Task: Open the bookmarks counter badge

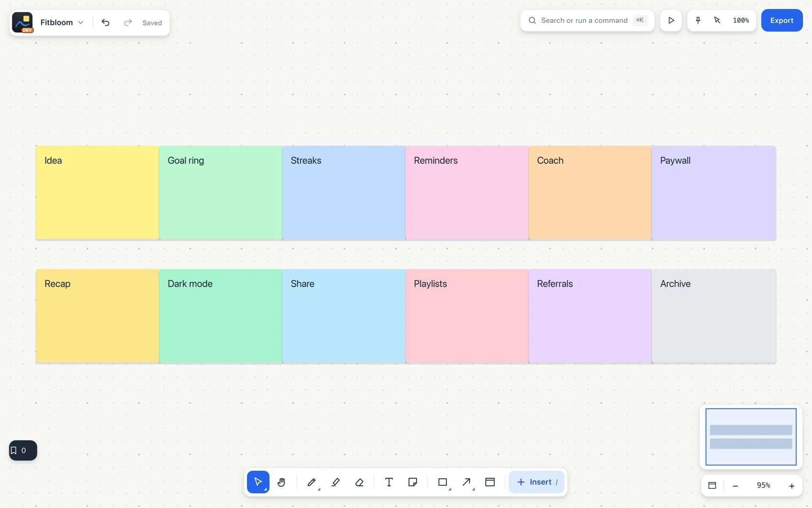Action: tap(23, 450)
